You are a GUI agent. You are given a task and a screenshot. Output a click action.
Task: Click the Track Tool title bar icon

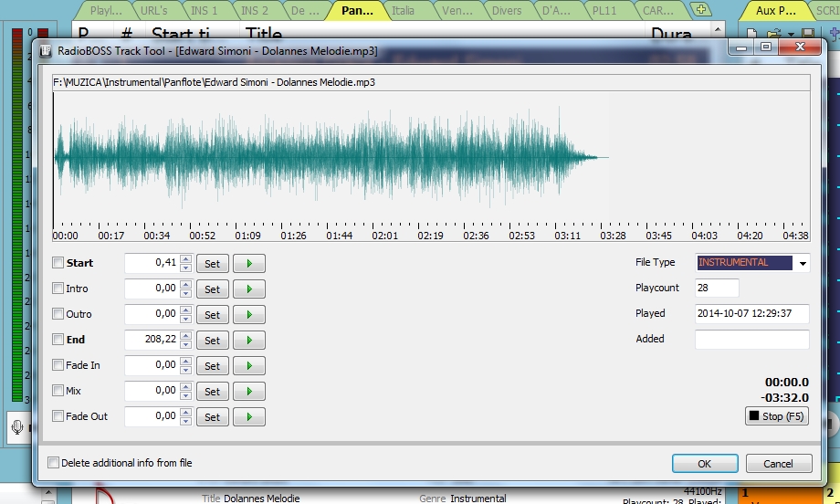point(46,51)
